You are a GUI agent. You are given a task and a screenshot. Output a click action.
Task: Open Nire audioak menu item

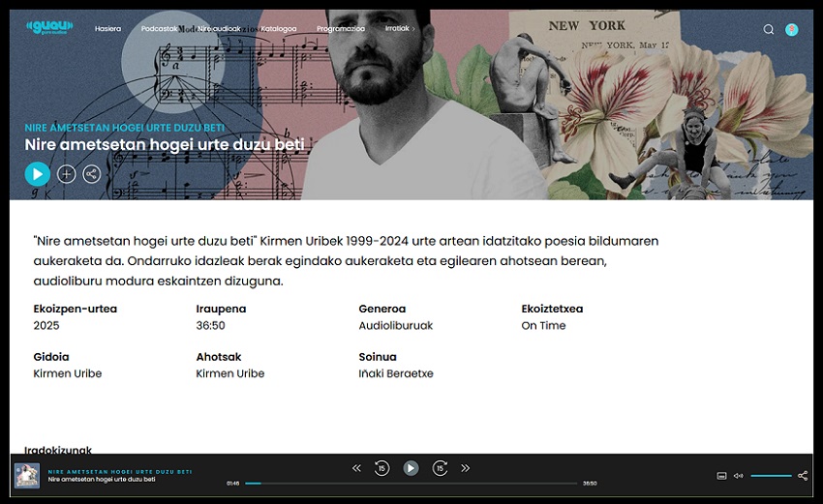(x=219, y=29)
